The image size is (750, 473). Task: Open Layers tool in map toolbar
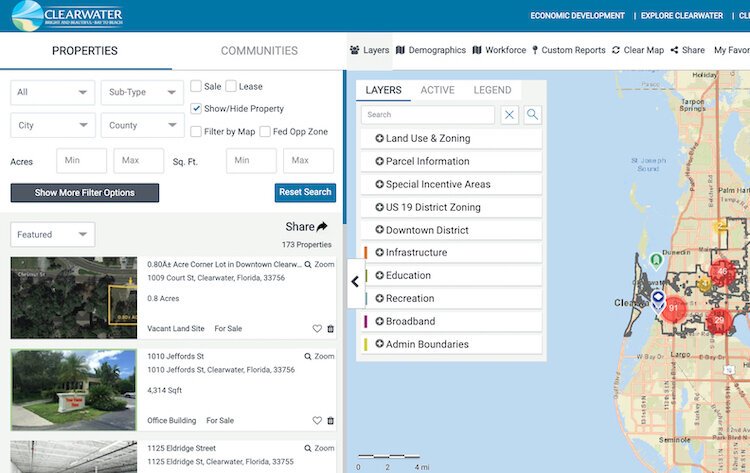coord(369,50)
